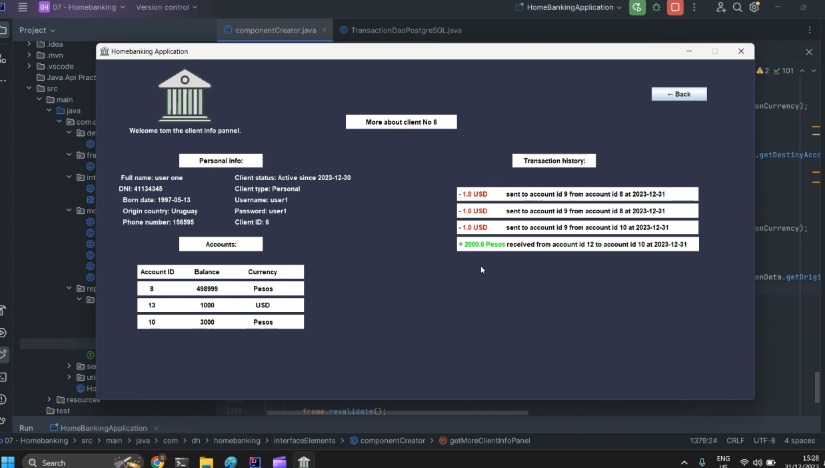This screenshot has width=825, height=468.
Task: Click the 4 spaces indent status
Action: pos(799,441)
